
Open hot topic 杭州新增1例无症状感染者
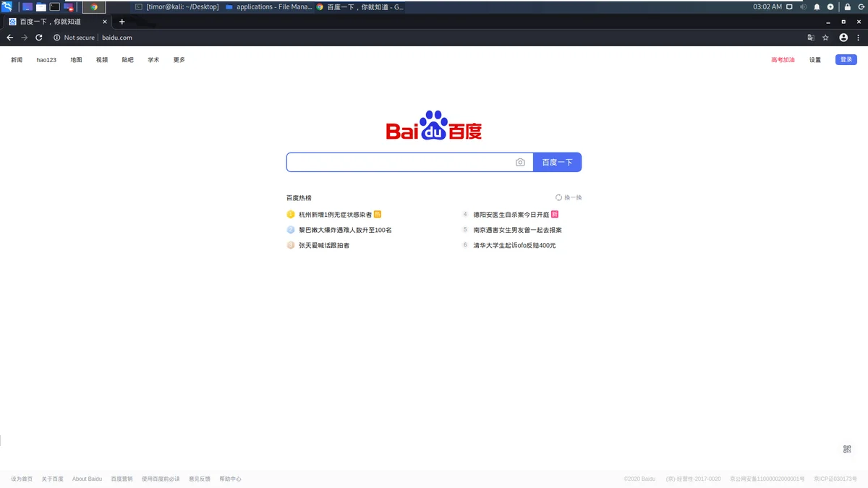pyautogui.click(x=335, y=215)
